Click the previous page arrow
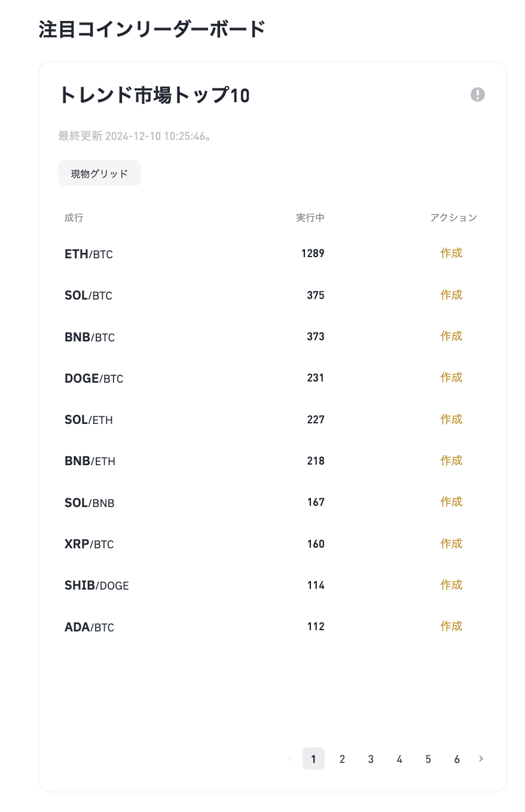The width and height of the screenshot is (525, 812). point(290,759)
